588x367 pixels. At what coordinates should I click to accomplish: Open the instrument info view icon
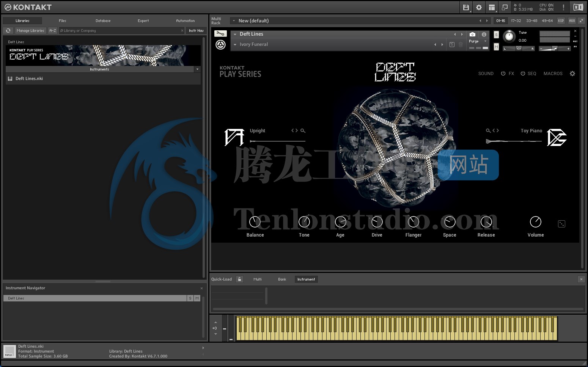484,35
